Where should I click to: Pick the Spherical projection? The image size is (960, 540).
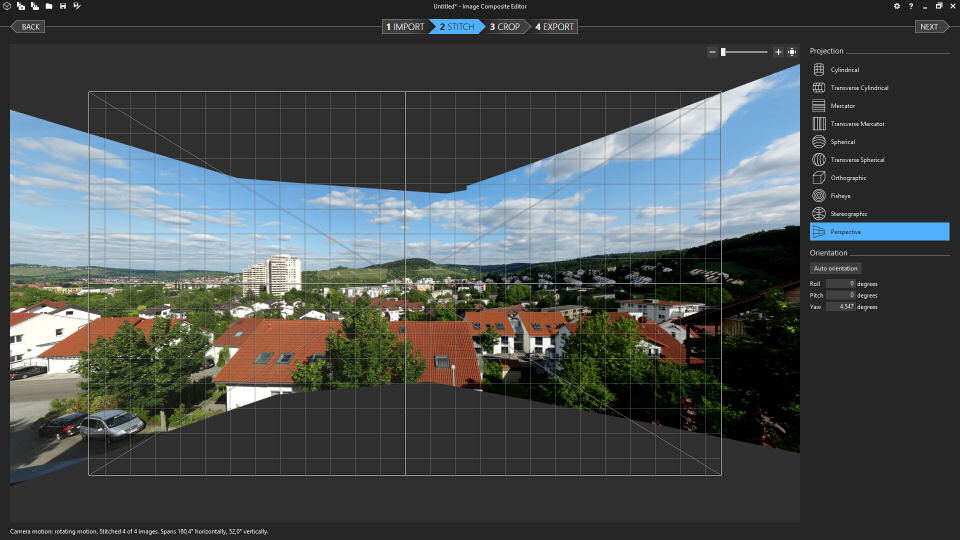[843, 142]
